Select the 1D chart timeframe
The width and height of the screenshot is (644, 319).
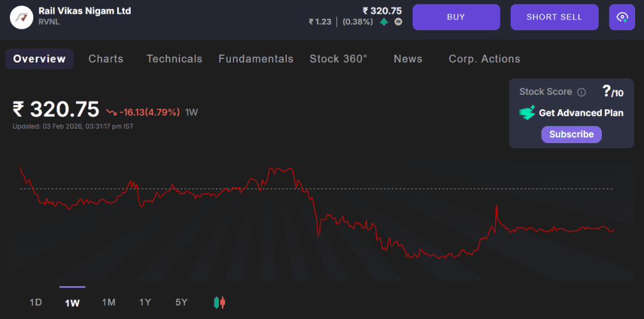(36, 303)
